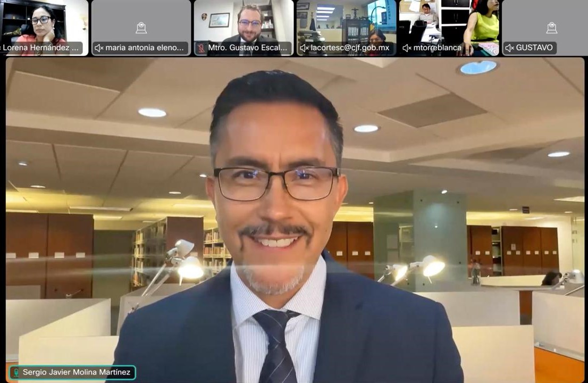Select lacortesc@cjf.gob.mx participant thumbnail

coord(347,28)
